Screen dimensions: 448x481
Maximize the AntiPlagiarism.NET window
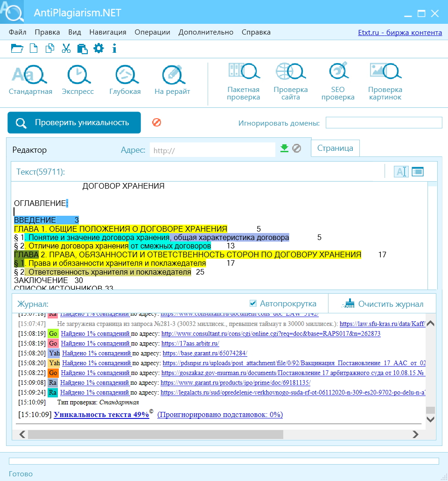click(x=421, y=14)
